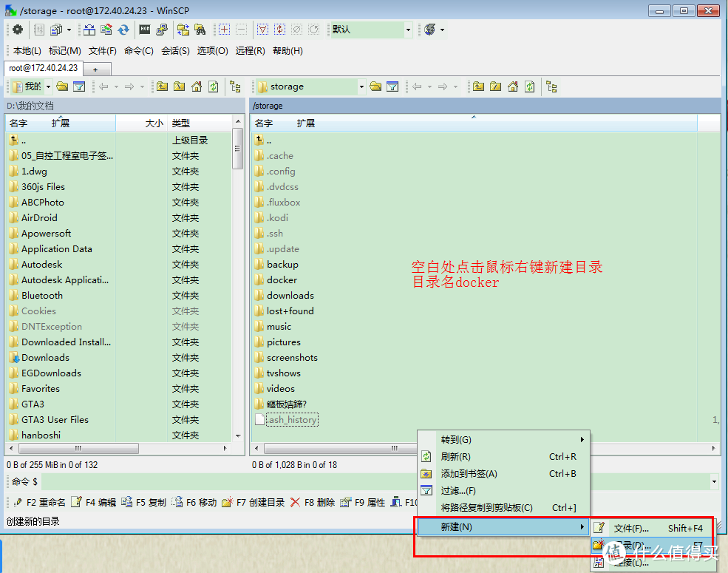Go to remote root directory icon

pos(495,87)
